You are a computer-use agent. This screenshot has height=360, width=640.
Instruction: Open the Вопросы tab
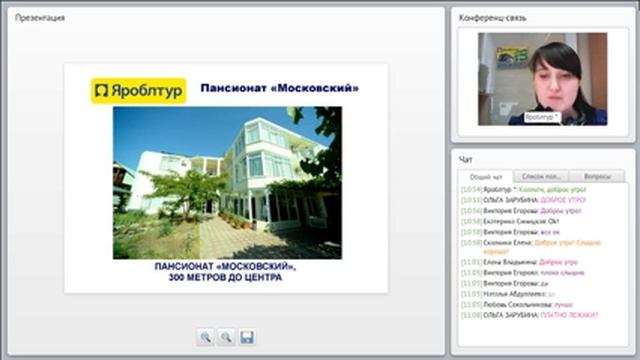pyautogui.click(x=597, y=176)
